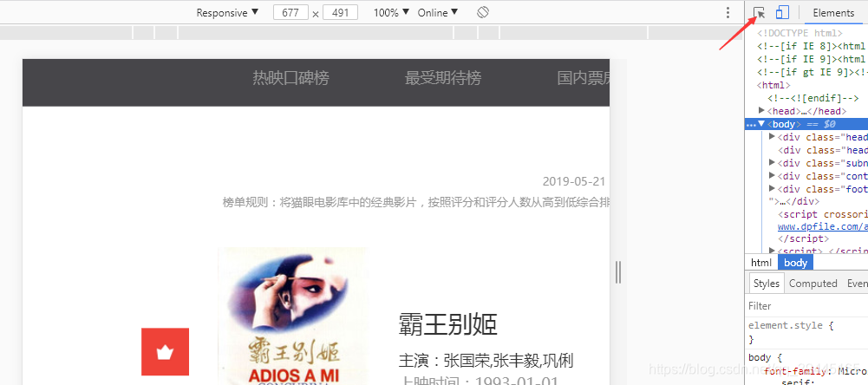Viewport: 868px width, 385px height.
Task: Click the viewport width field showing 677
Action: click(x=290, y=12)
